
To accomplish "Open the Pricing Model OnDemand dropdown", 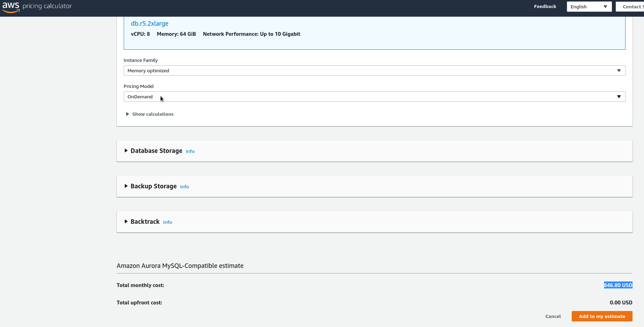I will click(374, 97).
